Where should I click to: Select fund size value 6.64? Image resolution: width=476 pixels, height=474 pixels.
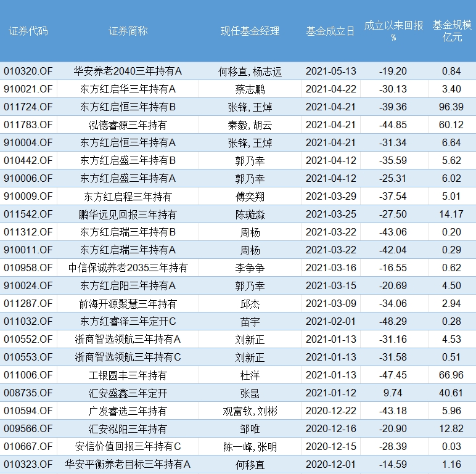click(x=451, y=143)
